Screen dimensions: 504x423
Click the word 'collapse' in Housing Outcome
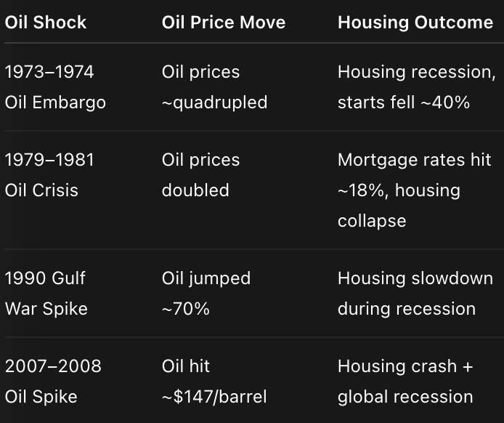[372, 220]
